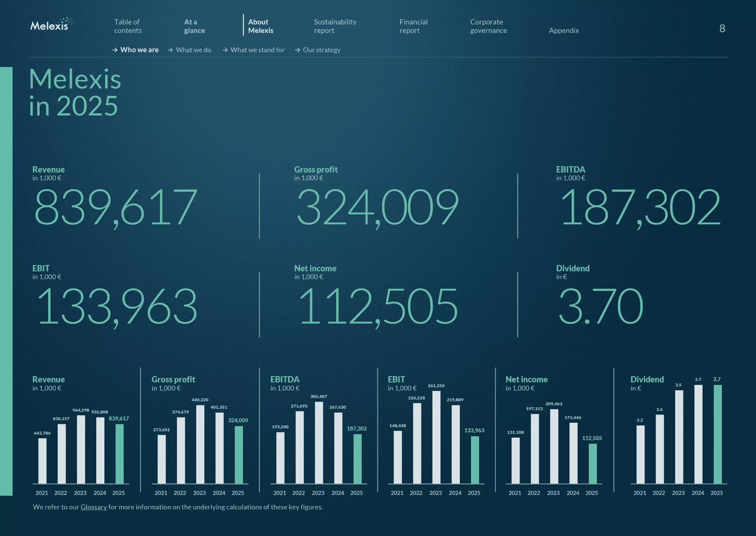Navigate to Our strategy sub-section
Image resolution: width=756 pixels, height=536 pixels.
[x=321, y=50]
